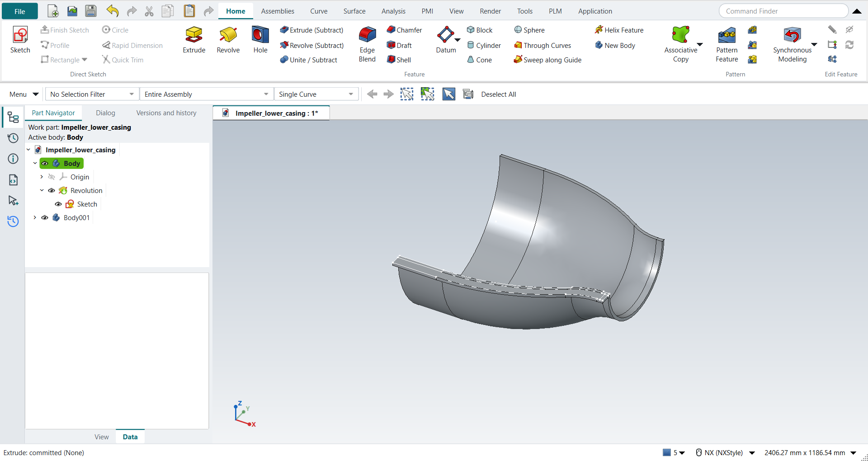Click the Chamfer tool

pyautogui.click(x=405, y=30)
